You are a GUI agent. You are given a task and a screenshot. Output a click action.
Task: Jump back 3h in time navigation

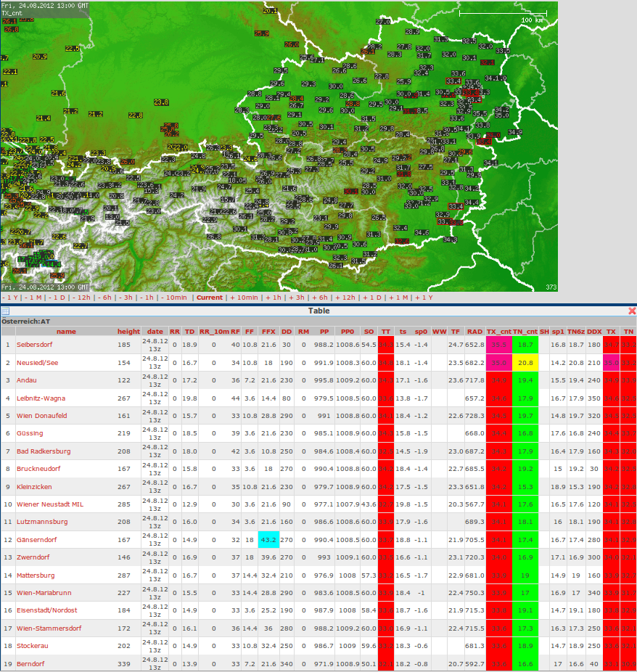coord(126,298)
